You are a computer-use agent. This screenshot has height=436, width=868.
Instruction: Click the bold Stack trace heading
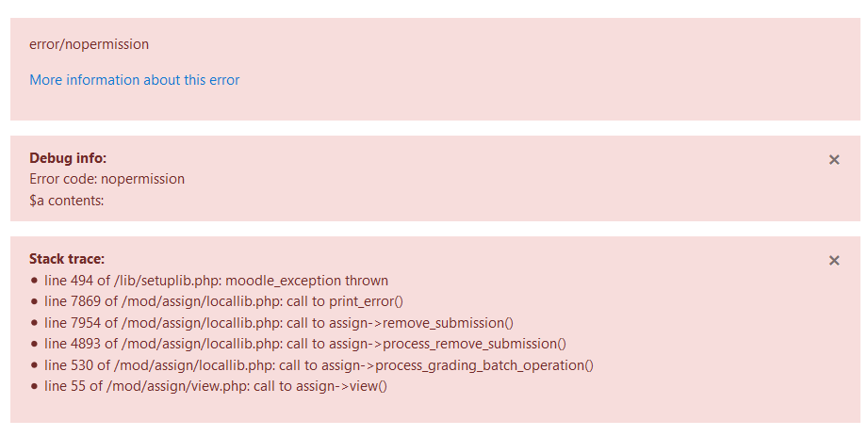pyautogui.click(x=66, y=259)
